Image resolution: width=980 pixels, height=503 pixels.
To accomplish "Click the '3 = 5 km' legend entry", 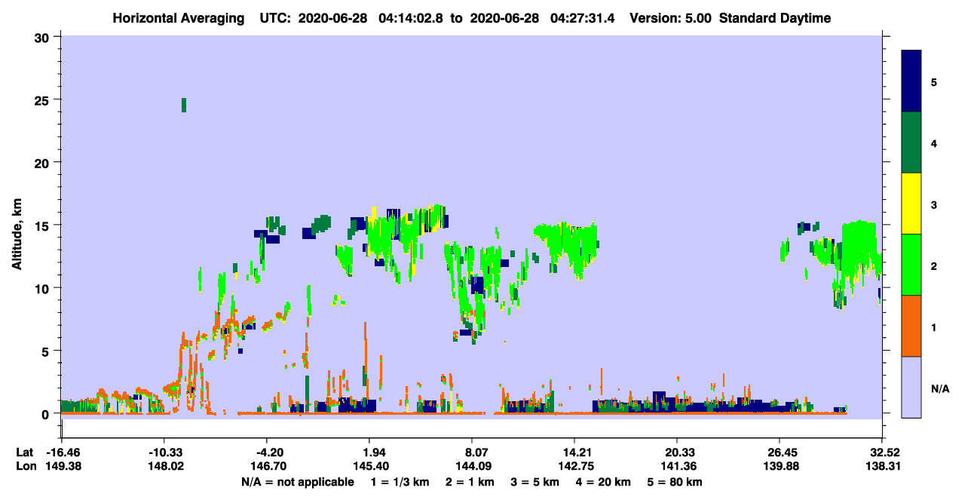I will pos(536,482).
